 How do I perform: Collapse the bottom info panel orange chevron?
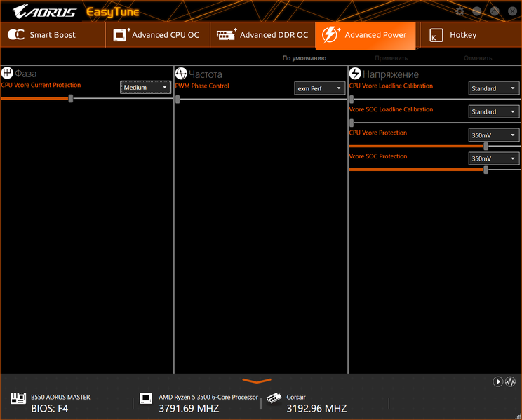click(x=257, y=381)
